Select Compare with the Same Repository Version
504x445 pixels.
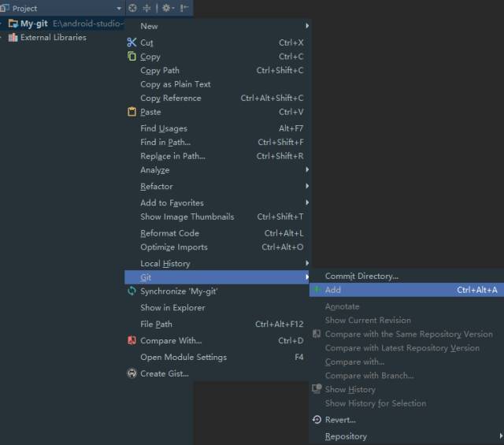coord(406,335)
